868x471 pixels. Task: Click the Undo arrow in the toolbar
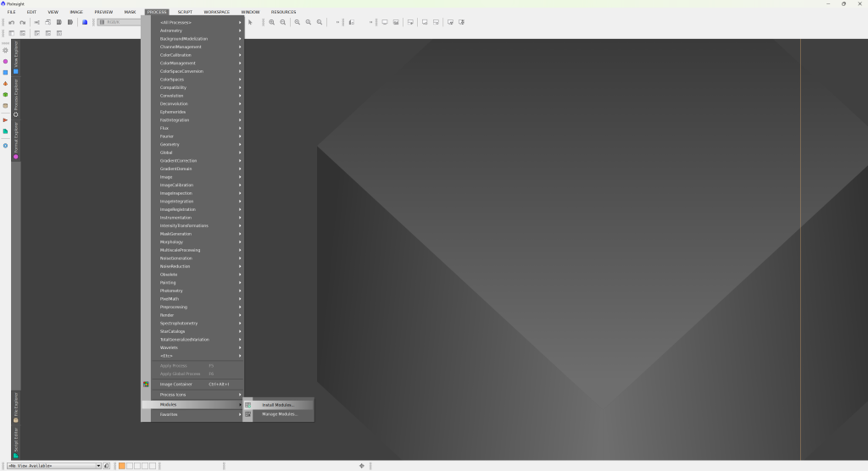[10, 22]
